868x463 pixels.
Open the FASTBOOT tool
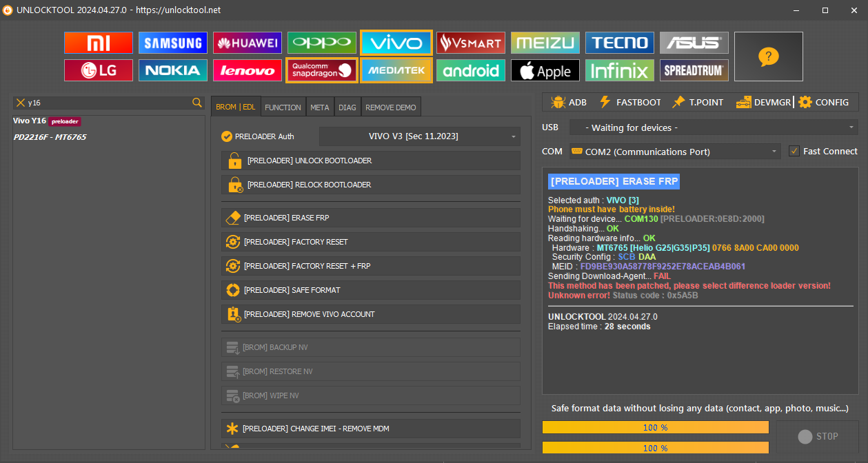(x=630, y=102)
